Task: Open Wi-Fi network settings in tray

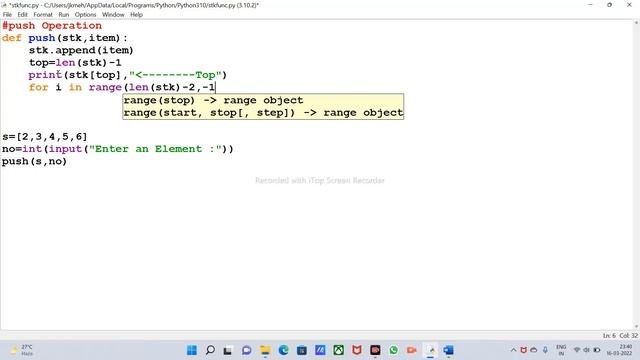Action: click(x=577, y=350)
